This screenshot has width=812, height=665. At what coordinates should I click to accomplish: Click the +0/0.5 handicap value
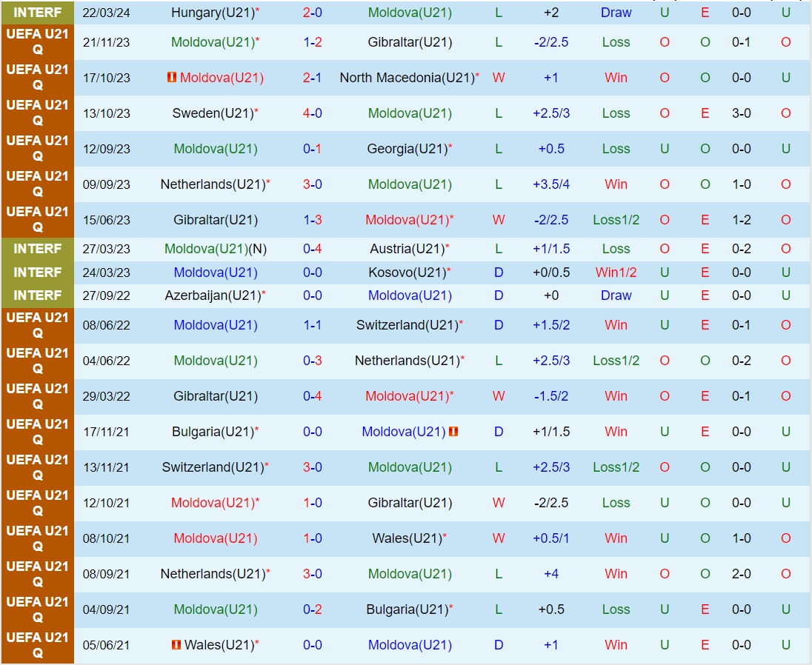point(551,273)
